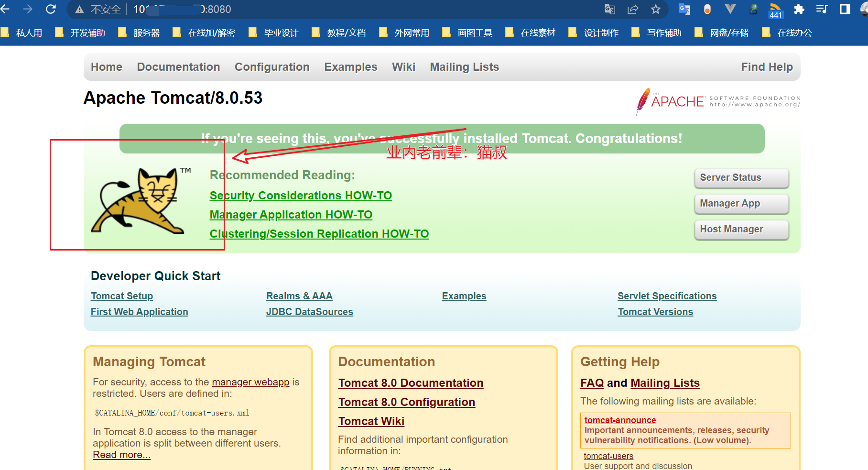Open Security Considerations HOW-TO link

coord(301,196)
